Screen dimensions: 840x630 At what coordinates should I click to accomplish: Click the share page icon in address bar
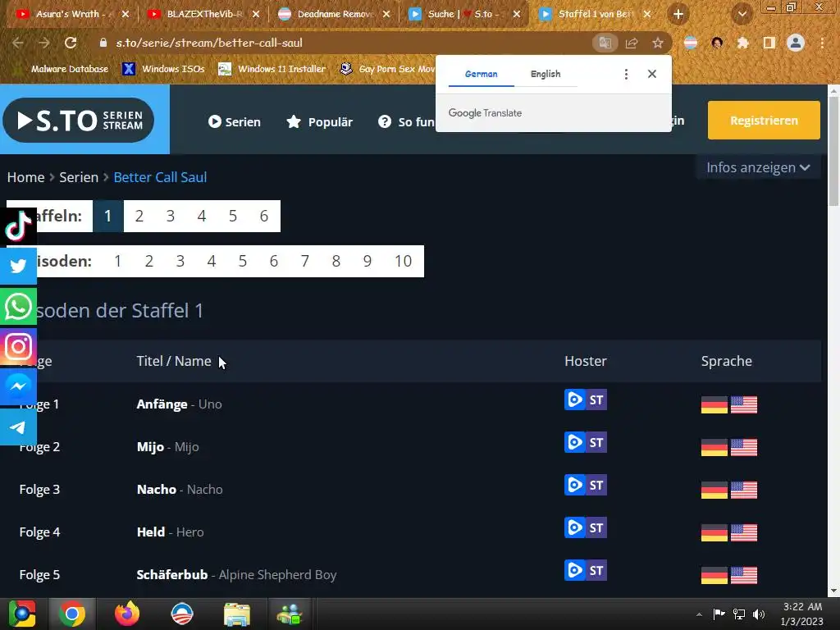pos(632,43)
